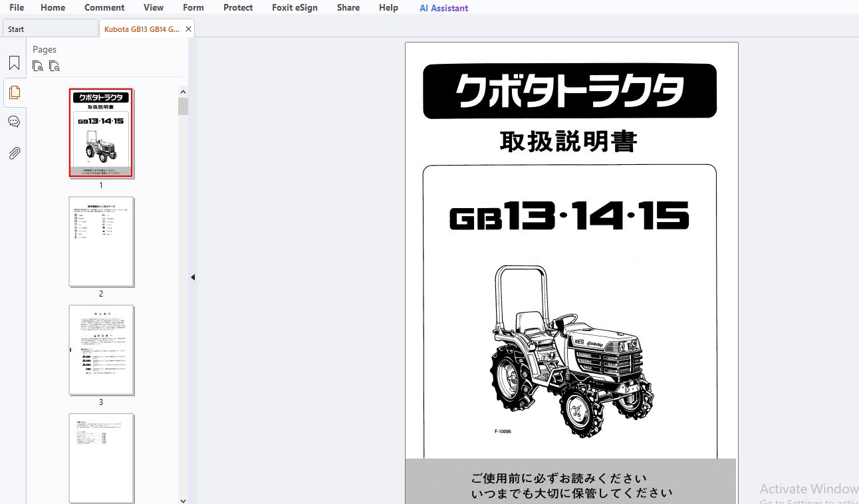859x504 pixels.
Task: Open the Comments panel icon
Action: tap(14, 122)
